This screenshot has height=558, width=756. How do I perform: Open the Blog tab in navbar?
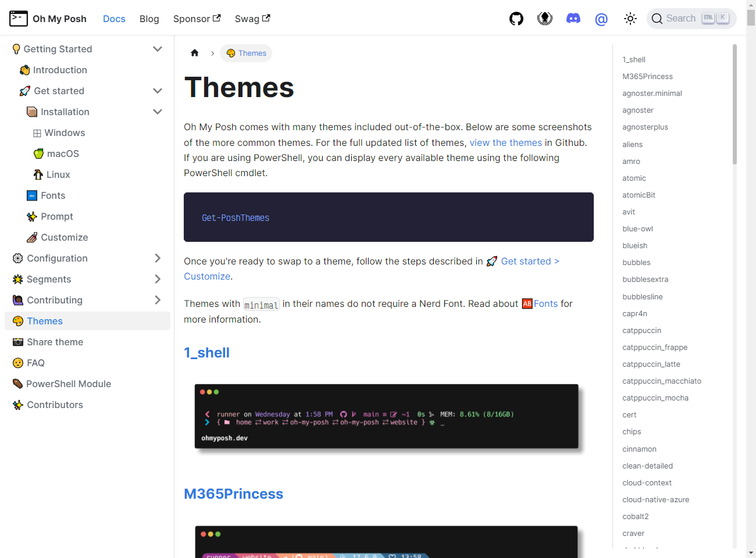[149, 19]
